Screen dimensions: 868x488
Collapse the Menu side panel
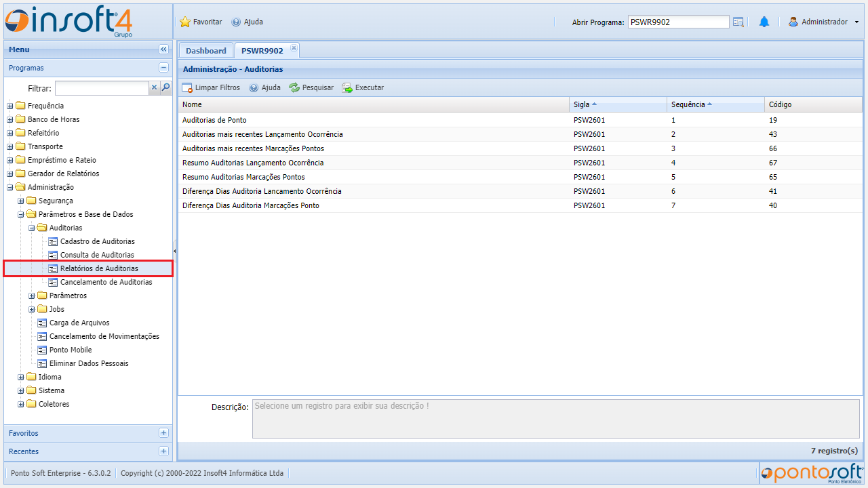[x=163, y=49]
